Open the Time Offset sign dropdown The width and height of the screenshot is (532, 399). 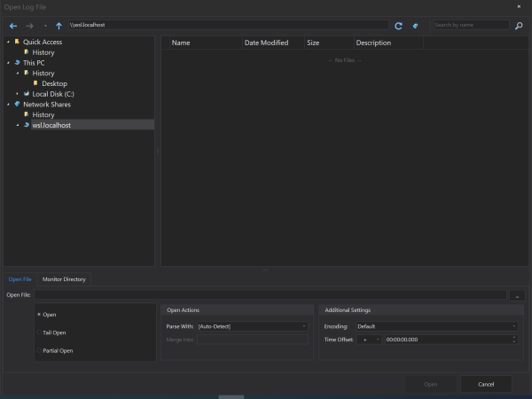pos(369,340)
